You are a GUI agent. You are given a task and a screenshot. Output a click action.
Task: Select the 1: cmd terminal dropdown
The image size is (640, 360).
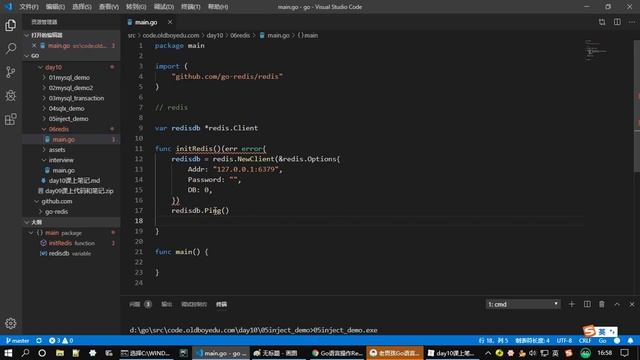[523, 304]
